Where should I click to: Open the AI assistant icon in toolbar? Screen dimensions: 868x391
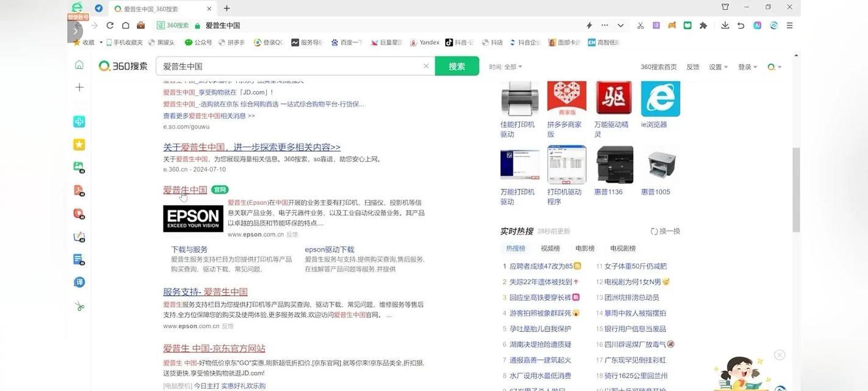[x=758, y=25]
